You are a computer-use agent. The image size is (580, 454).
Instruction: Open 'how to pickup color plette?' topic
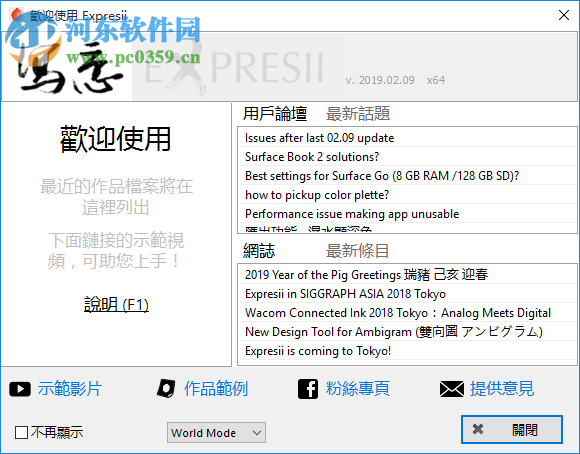pyautogui.click(x=407, y=195)
